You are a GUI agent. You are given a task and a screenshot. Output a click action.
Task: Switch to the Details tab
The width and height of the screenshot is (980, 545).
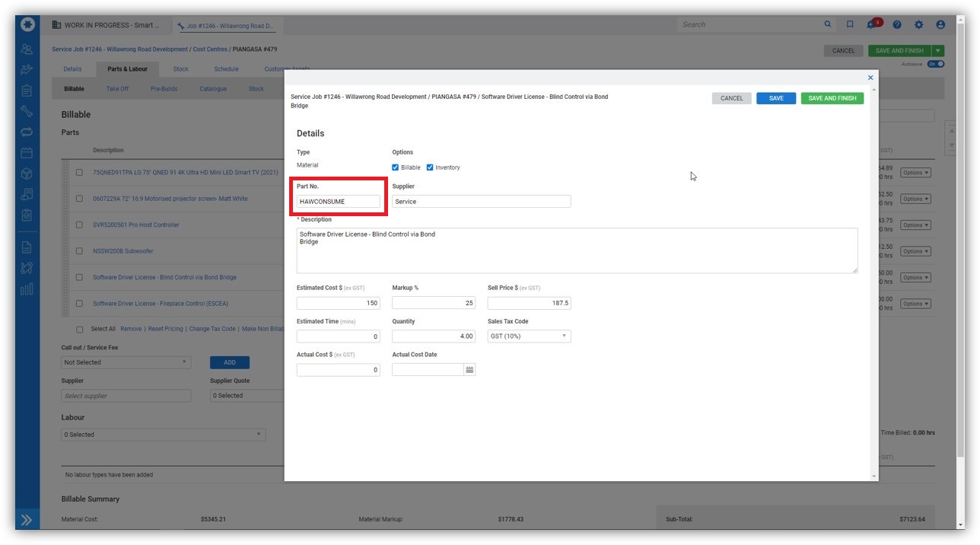tap(72, 69)
